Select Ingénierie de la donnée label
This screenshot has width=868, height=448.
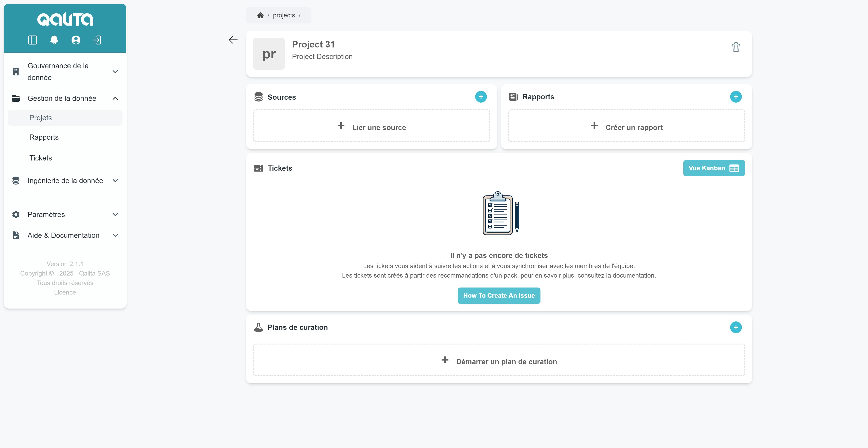click(65, 181)
